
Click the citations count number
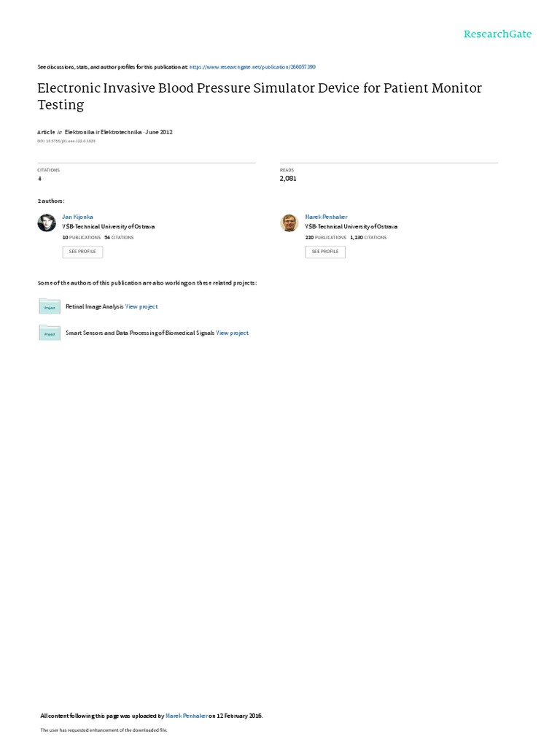39,179
